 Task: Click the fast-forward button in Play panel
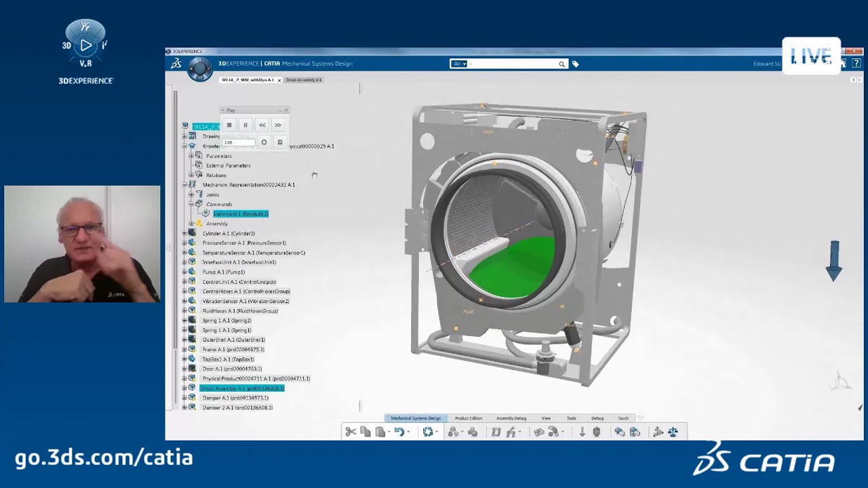click(x=278, y=125)
